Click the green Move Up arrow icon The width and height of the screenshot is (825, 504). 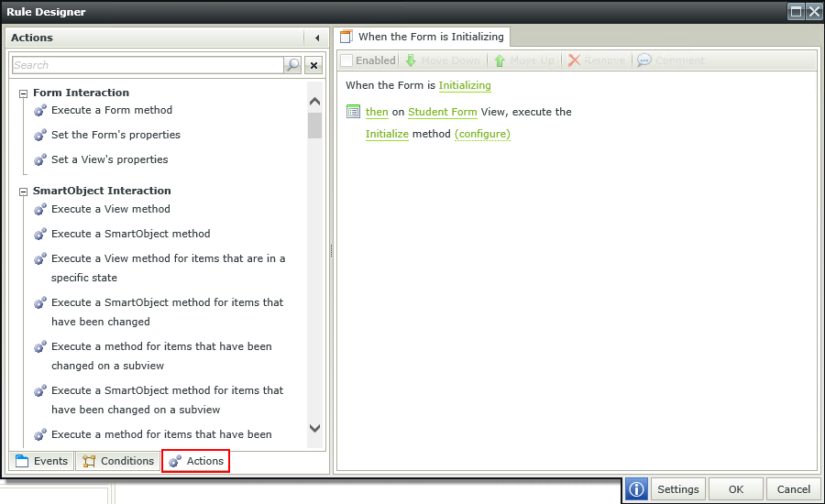[500, 60]
